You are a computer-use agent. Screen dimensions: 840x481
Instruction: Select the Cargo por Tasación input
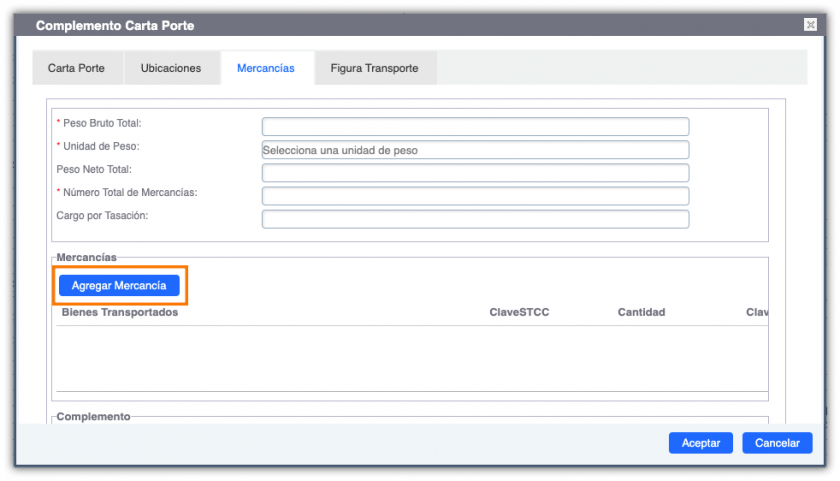coord(475,219)
